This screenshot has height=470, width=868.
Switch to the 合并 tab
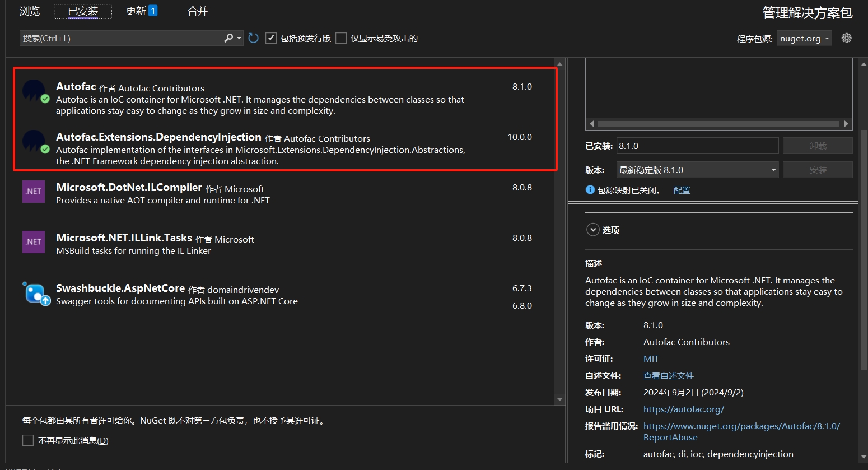click(x=198, y=11)
